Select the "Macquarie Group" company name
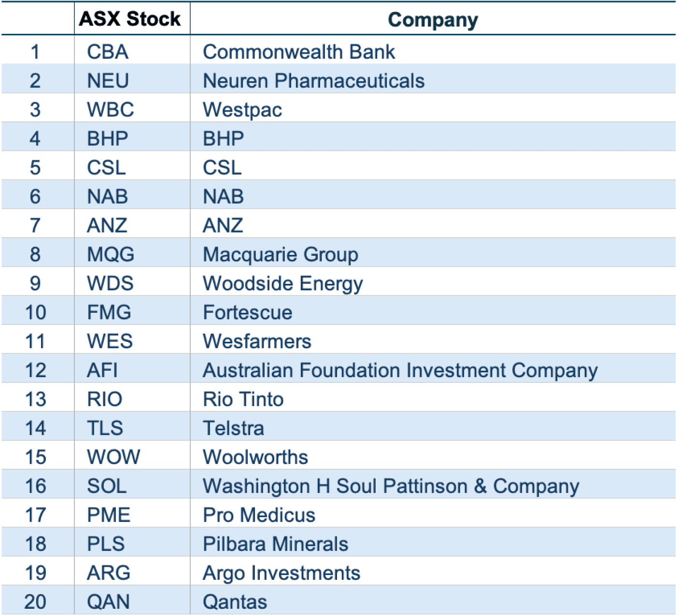 [x=281, y=255]
